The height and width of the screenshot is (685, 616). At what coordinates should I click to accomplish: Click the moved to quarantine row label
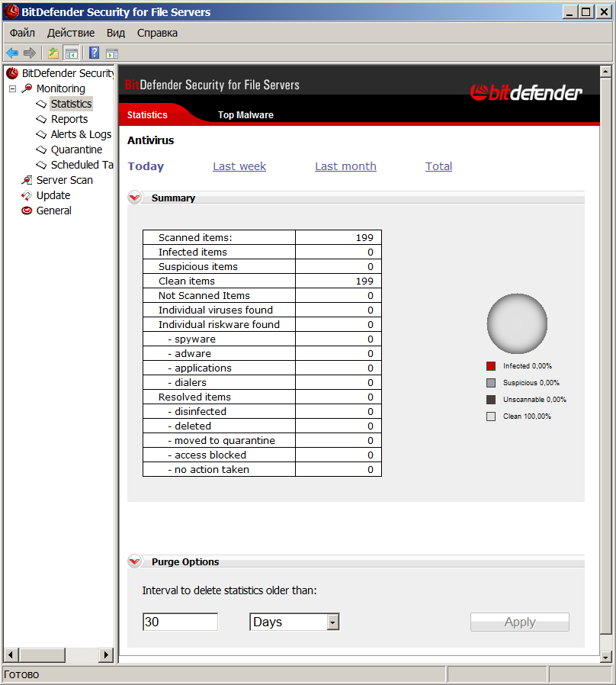tap(221, 440)
